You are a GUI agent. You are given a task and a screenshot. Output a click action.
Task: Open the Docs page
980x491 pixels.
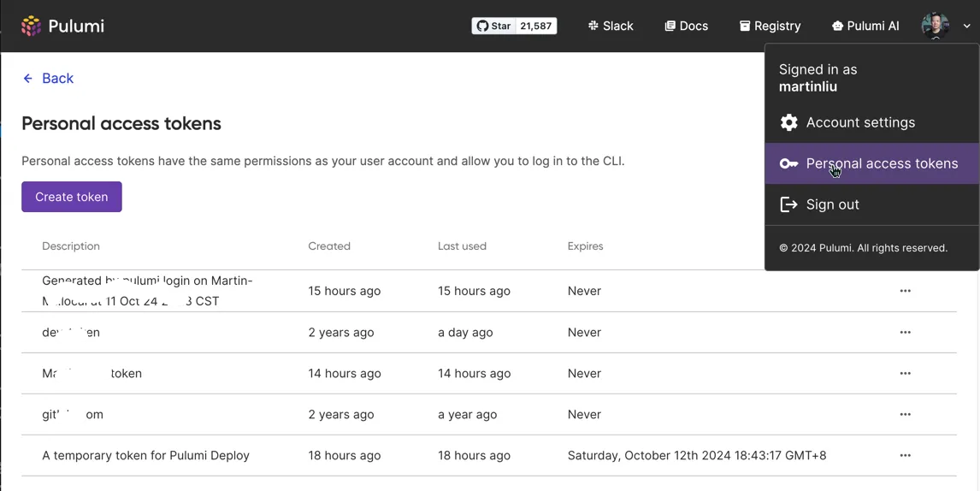pyautogui.click(x=687, y=26)
